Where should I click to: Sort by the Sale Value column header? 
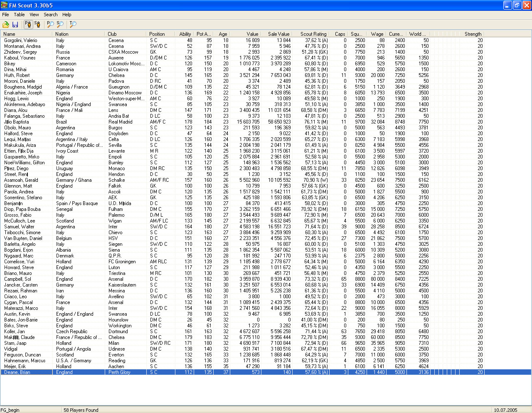click(278, 34)
